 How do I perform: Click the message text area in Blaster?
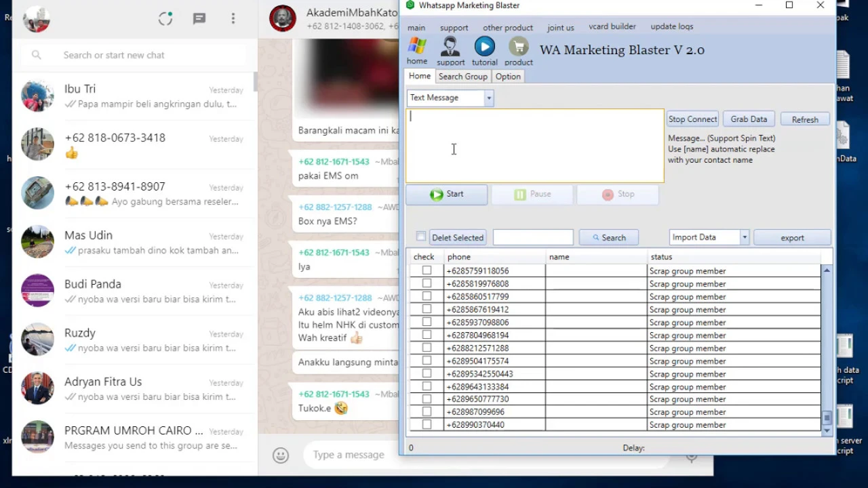pos(535,146)
